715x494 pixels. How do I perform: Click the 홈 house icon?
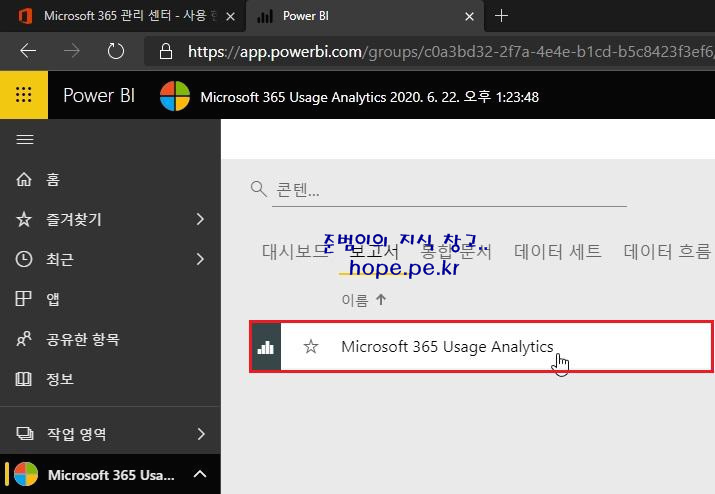tap(24, 179)
